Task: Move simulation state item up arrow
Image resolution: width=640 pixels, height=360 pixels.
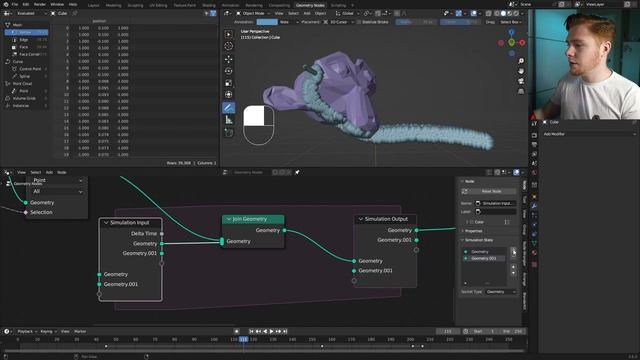Action: point(513,267)
